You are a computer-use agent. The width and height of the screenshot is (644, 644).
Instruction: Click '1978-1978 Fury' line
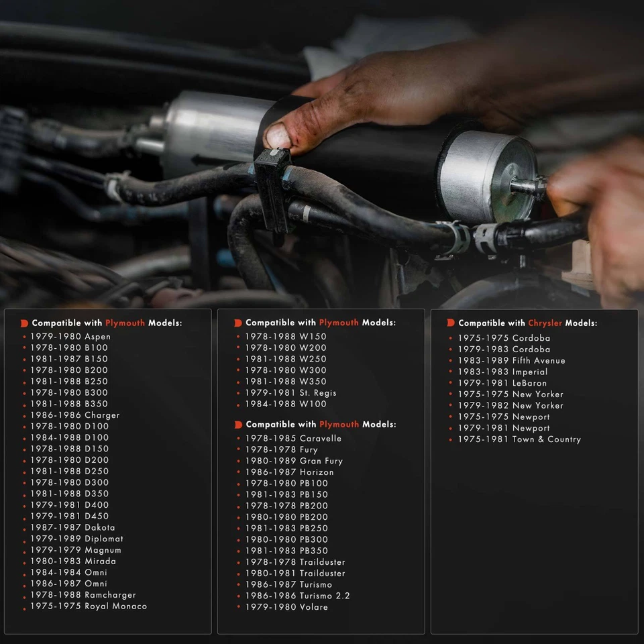click(282, 449)
